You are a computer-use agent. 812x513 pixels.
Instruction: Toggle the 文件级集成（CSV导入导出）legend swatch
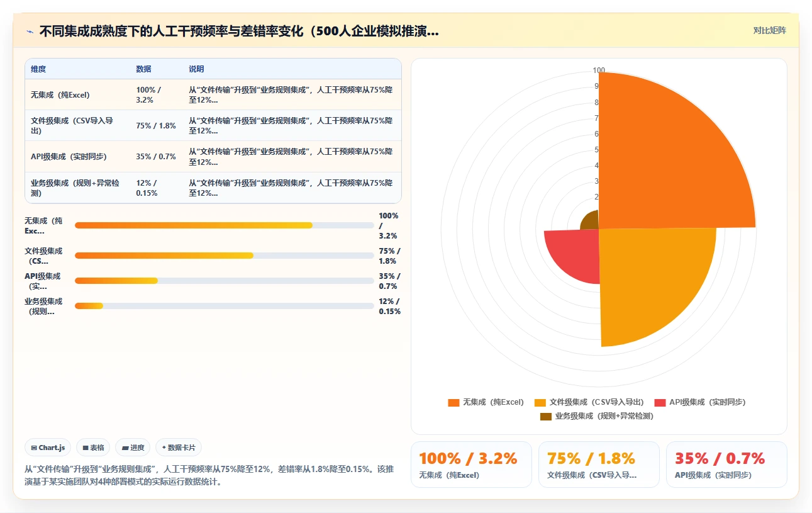(540, 402)
